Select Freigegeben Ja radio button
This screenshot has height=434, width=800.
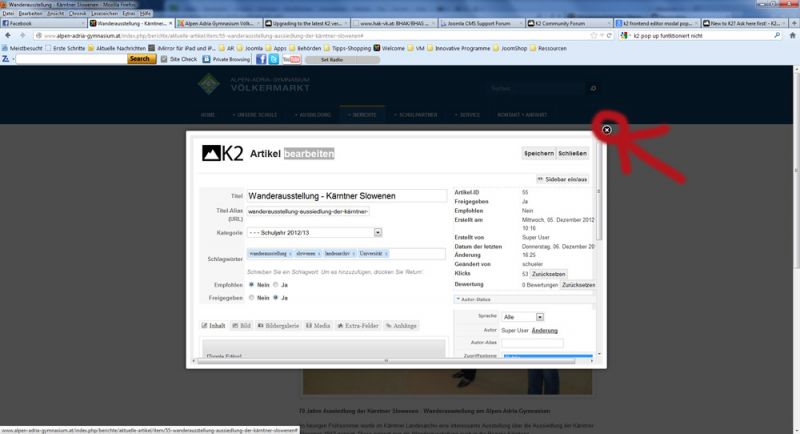[x=276, y=297]
